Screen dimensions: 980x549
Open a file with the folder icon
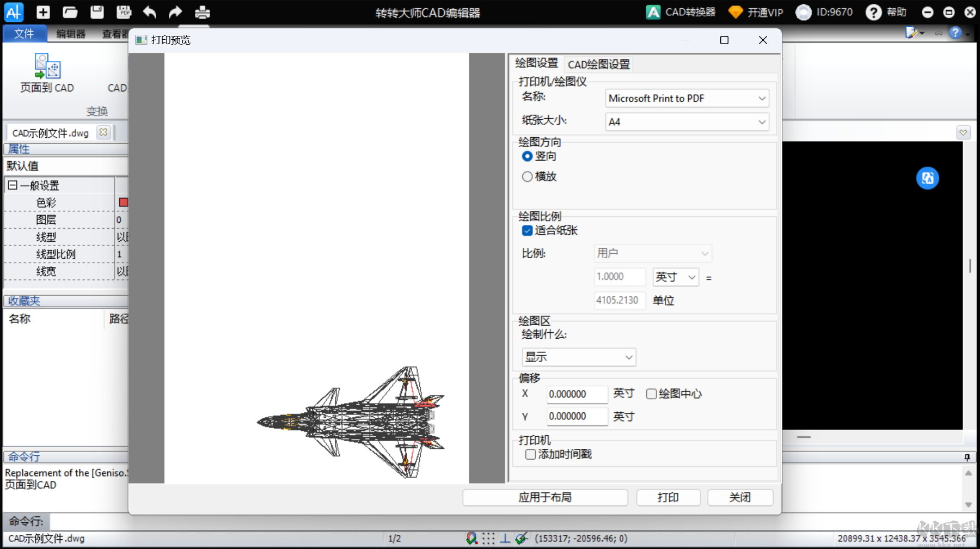point(70,12)
